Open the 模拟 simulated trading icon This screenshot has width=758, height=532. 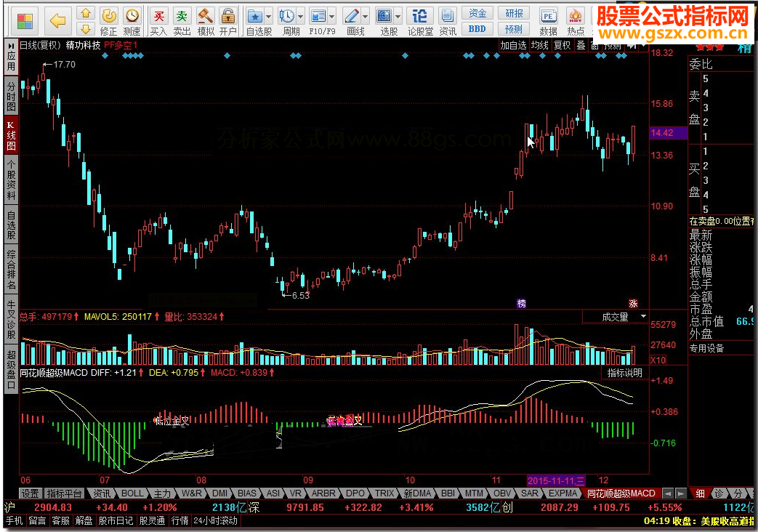pyautogui.click(x=206, y=22)
